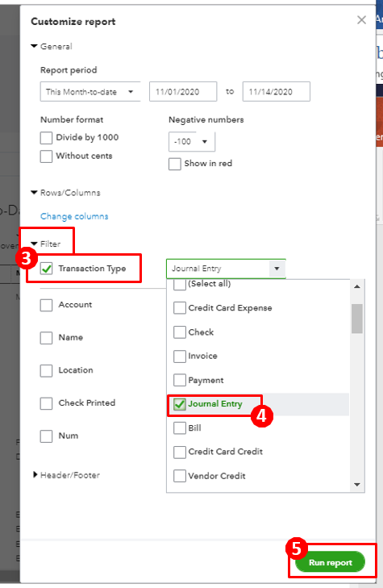Grab the transaction type list scrollbar thumb

pyautogui.click(x=357, y=319)
